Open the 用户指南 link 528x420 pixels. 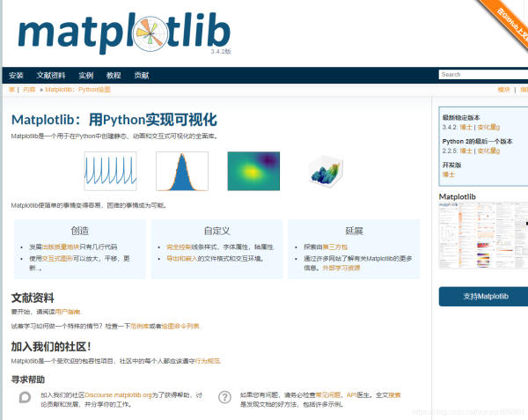click(68, 313)
